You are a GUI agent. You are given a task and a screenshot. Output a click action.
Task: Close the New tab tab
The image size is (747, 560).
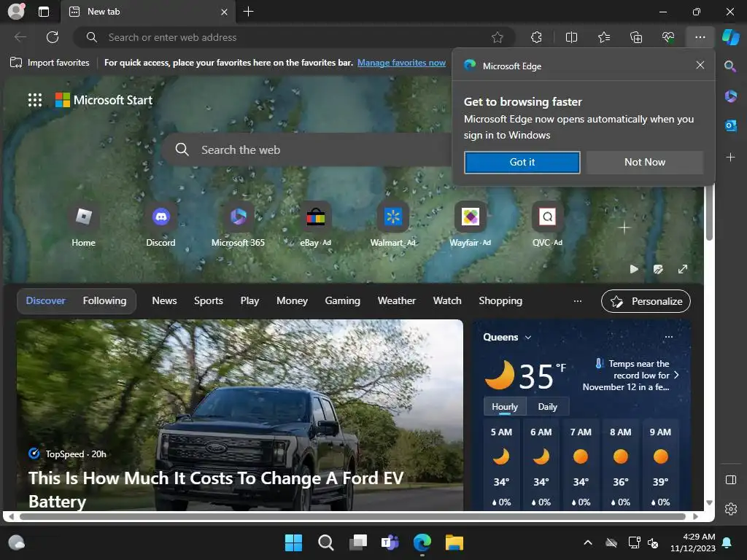click(224, 12)
